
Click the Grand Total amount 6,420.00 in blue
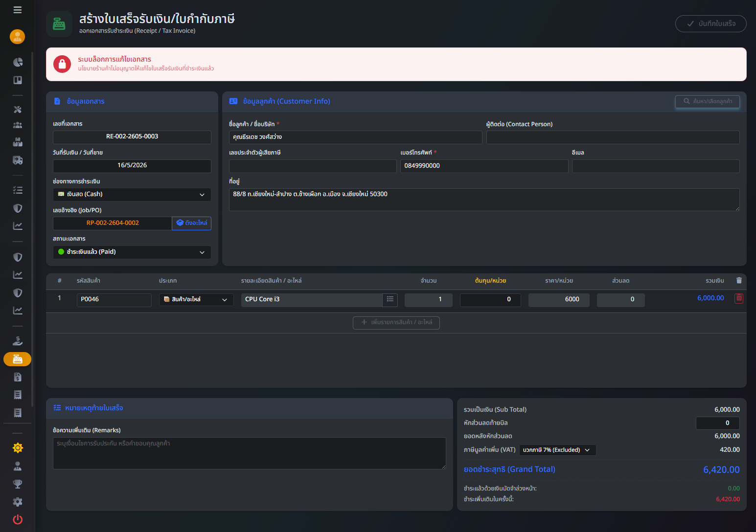pos(721,470)
